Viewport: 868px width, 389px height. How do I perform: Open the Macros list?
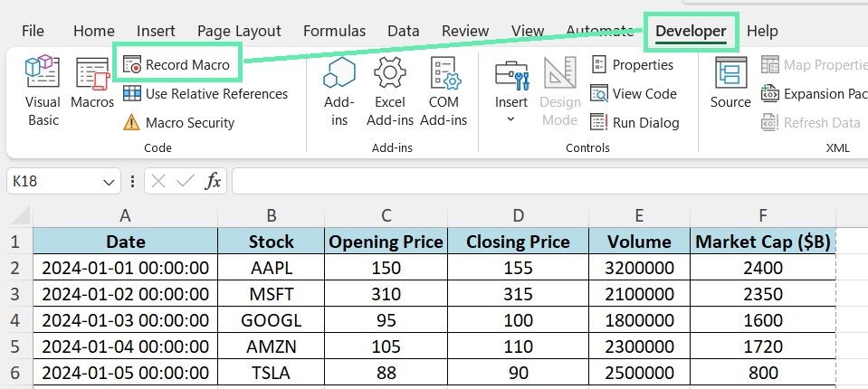tap(92, 82)
